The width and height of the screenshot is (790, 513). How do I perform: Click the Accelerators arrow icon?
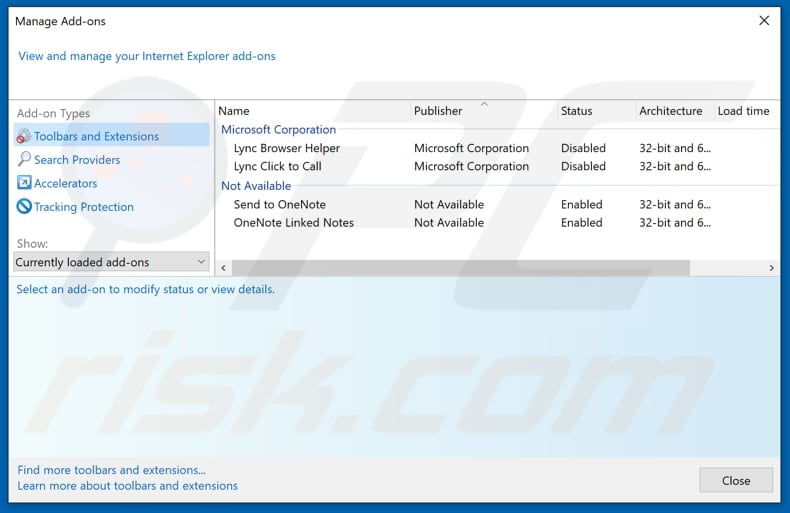coord(24,183)
